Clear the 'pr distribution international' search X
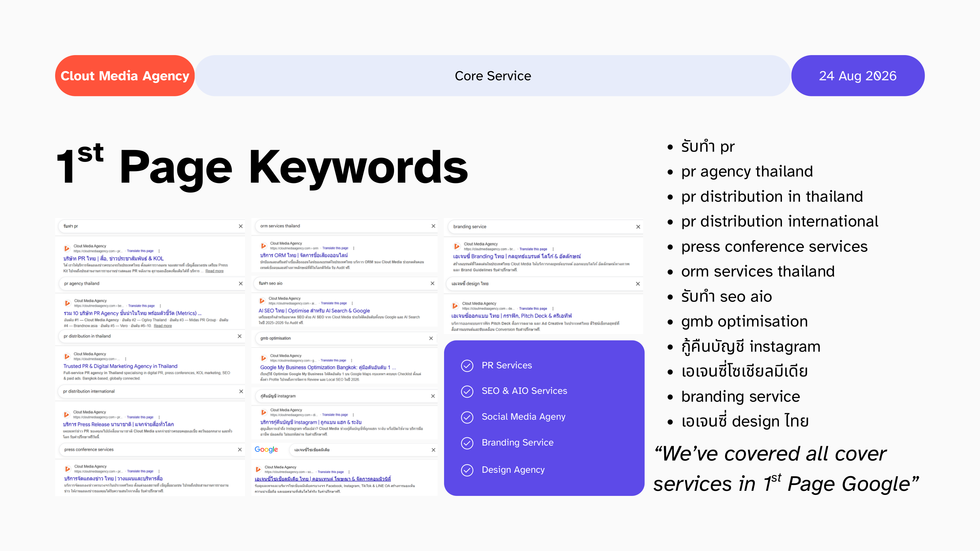This screenshot has width=980, height=551. coord(241,391)
